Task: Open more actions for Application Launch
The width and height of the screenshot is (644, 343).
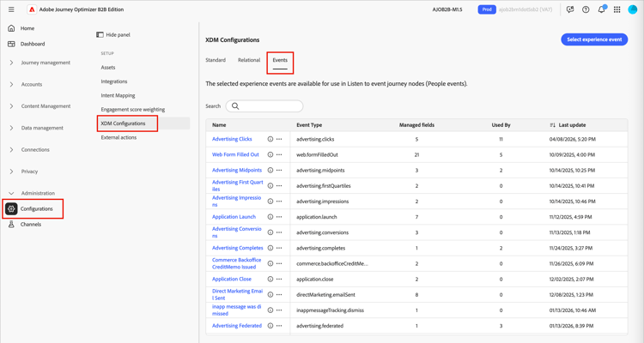Action: tap(279, 217)
